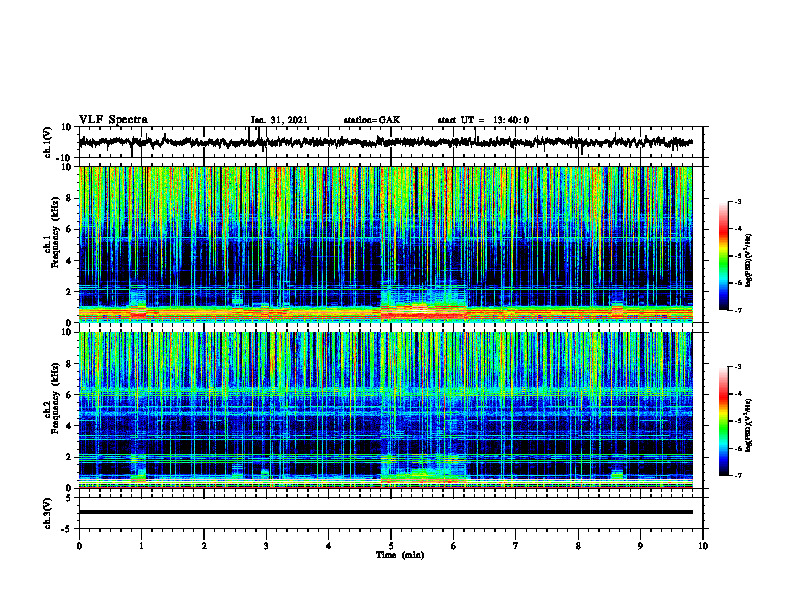Click the date text "Jan. 31, 2021"
The image size is (792, 612).
click(279, 120)
